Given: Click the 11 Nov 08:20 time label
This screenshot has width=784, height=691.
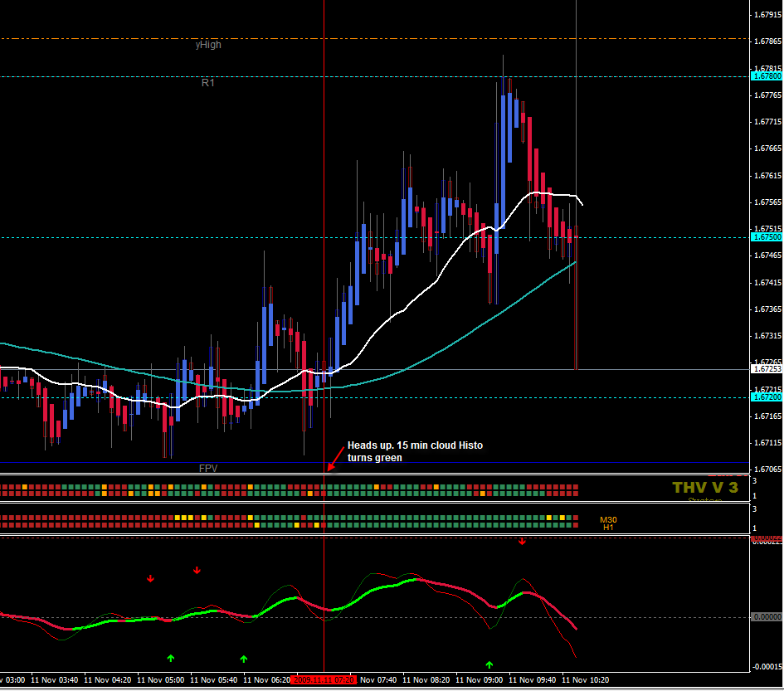Looking at the screenshot, I should 426,680.
